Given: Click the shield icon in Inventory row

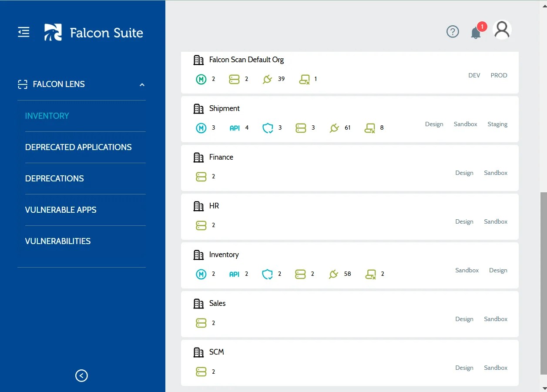Looking at the screenshot, I should click(x=267, y=274).
